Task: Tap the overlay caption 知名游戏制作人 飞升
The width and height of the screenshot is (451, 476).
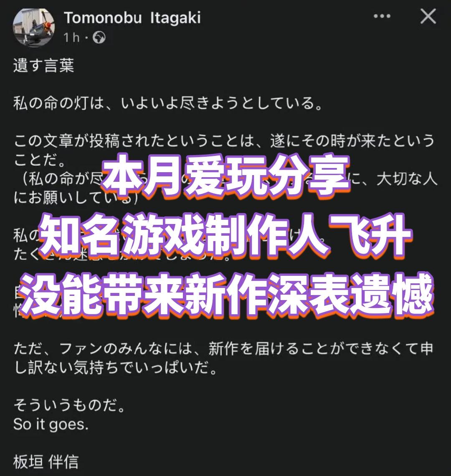Action: tap(225, 235)
